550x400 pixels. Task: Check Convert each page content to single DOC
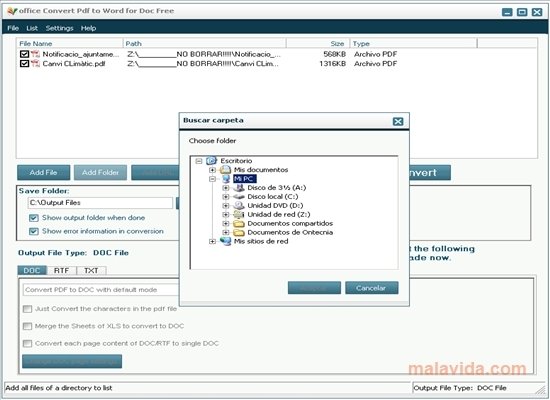click(x=27, y=343)
